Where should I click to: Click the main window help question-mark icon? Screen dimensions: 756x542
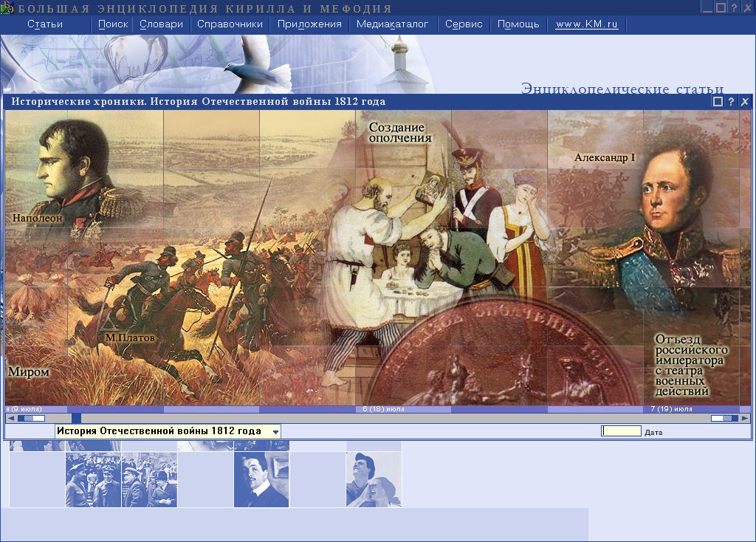click(x=733, y=7)
